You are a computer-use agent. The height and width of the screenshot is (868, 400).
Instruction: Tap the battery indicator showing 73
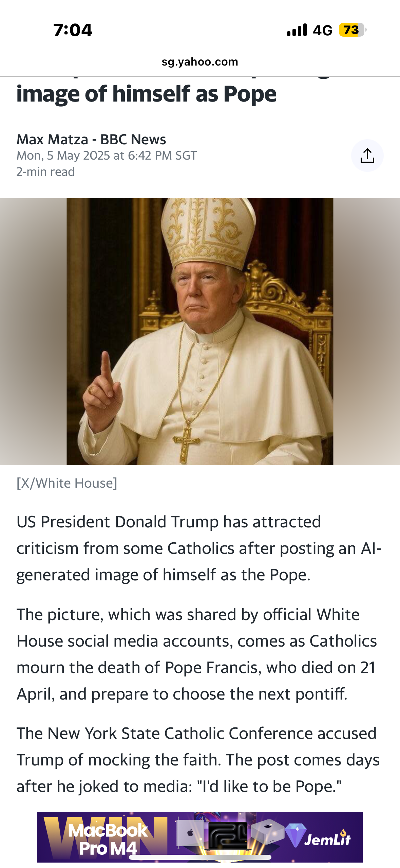click(353, 30)
